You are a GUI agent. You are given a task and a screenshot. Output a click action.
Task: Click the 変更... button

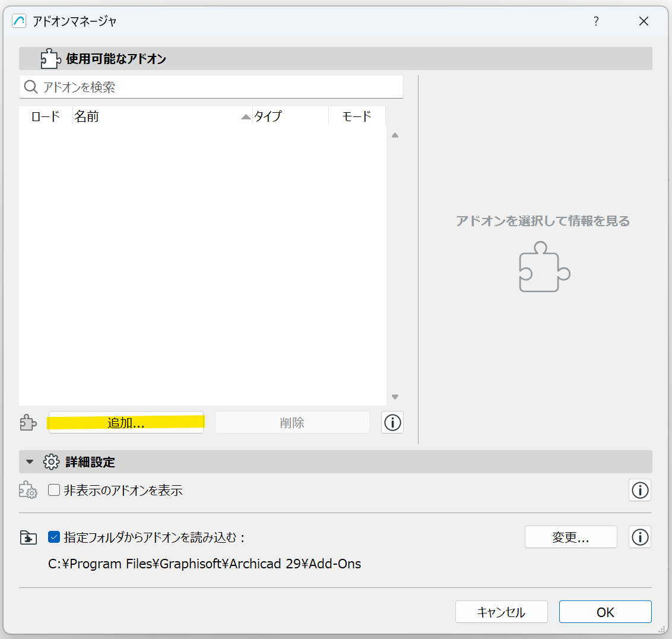tap(570, 537)
